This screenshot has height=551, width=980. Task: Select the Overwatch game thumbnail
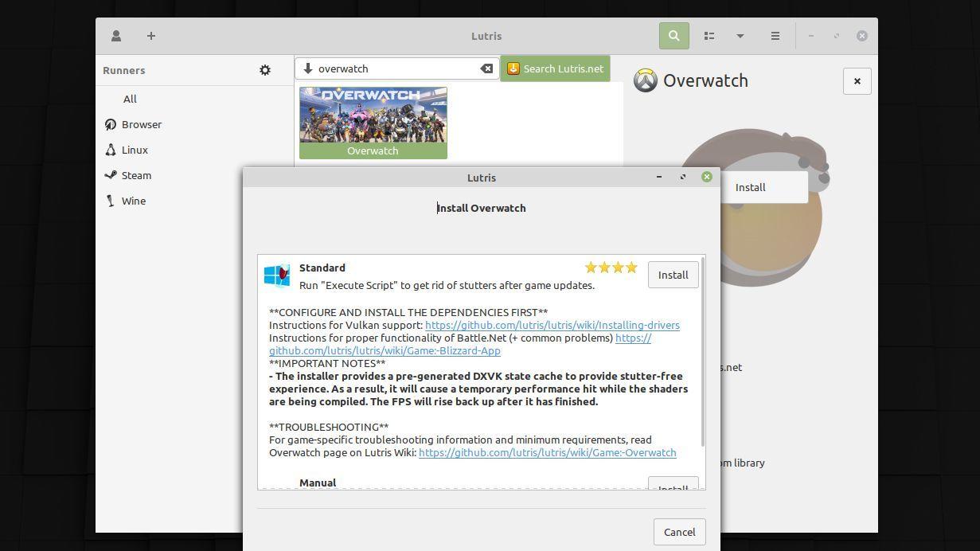pos(373,122)
